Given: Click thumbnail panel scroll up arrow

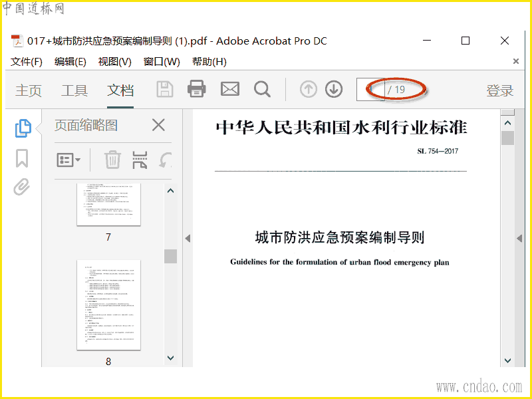Looking at the screenshot, I should click(x=171, y=191).
